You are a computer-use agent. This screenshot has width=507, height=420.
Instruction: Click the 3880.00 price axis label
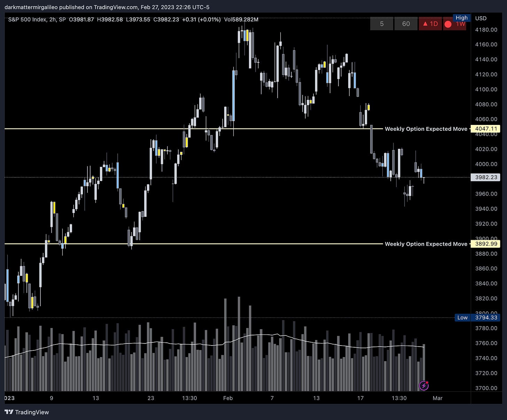tap(486, 254)
